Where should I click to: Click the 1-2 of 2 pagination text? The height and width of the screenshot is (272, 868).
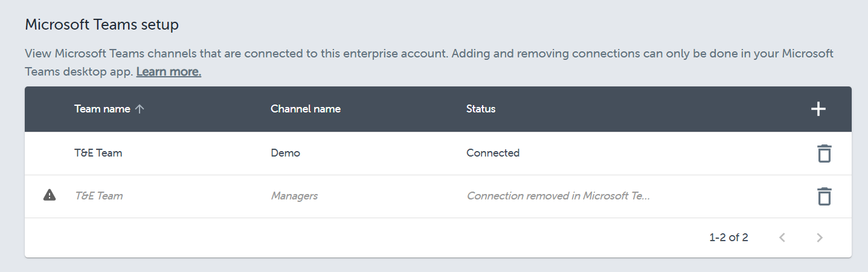click(x=728, y=238)
